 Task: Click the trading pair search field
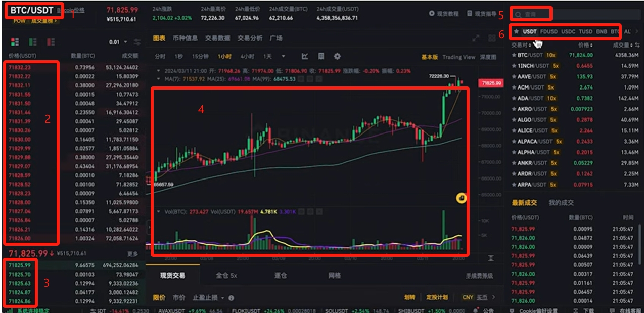coord(577,15)
